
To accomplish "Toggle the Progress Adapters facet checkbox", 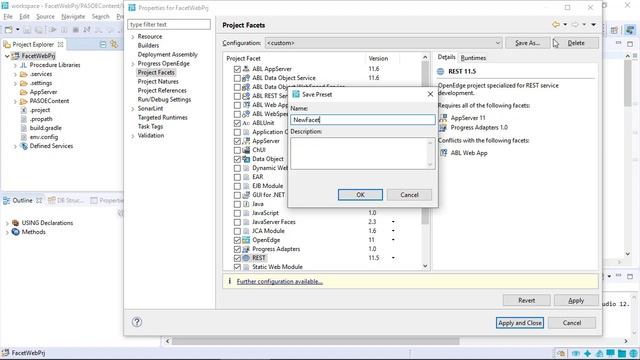I will 237,249.
